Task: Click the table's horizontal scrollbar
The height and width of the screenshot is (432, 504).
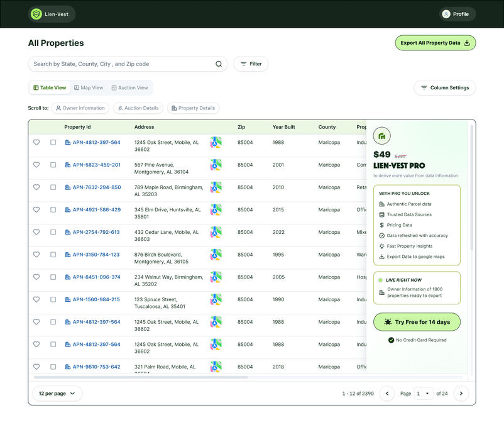Action: click(141, 377)
